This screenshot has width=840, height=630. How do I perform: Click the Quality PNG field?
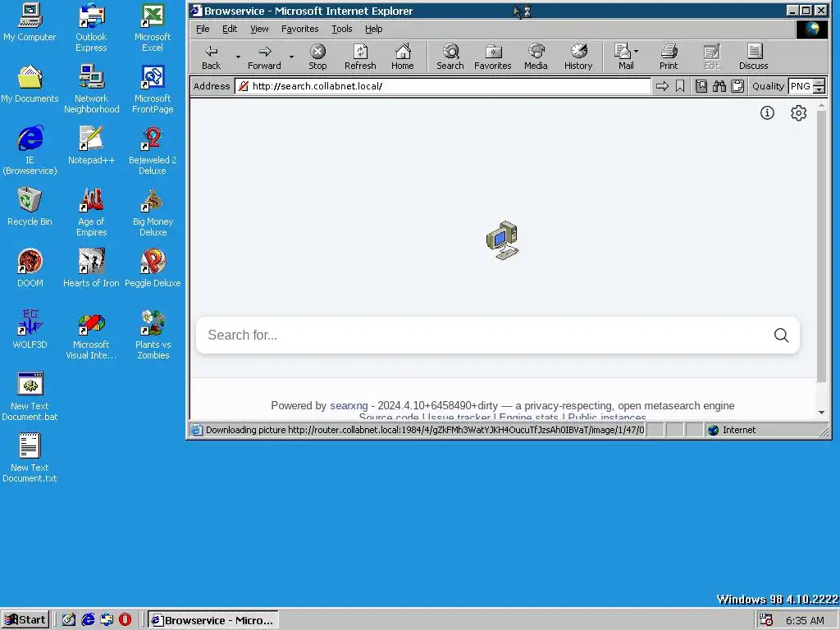pos(801,86)
